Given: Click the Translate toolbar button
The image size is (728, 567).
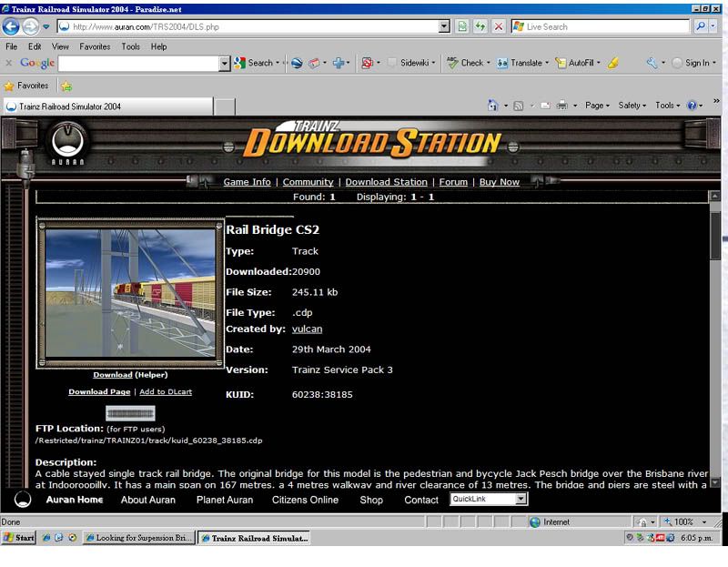Looking at the screenshot, I should (522, 63).
